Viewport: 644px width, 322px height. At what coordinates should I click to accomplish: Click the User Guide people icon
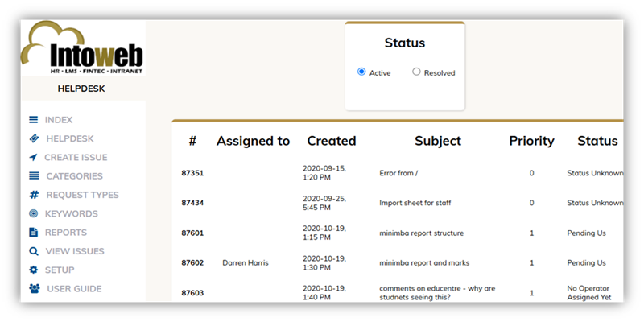pos(35,289)
